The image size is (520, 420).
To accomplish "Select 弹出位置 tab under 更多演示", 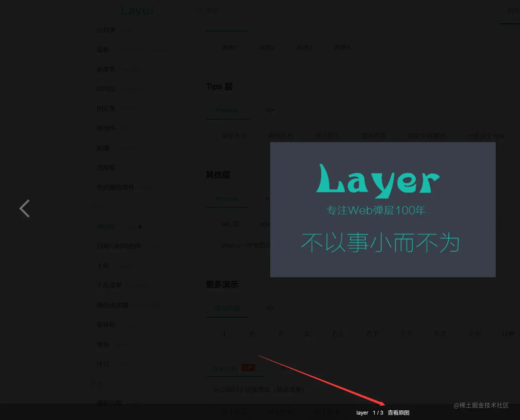I will coord(227,308).
